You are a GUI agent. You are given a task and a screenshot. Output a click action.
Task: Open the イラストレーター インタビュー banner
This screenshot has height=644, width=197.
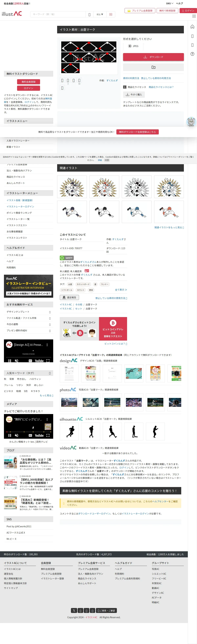coord(28,286)
